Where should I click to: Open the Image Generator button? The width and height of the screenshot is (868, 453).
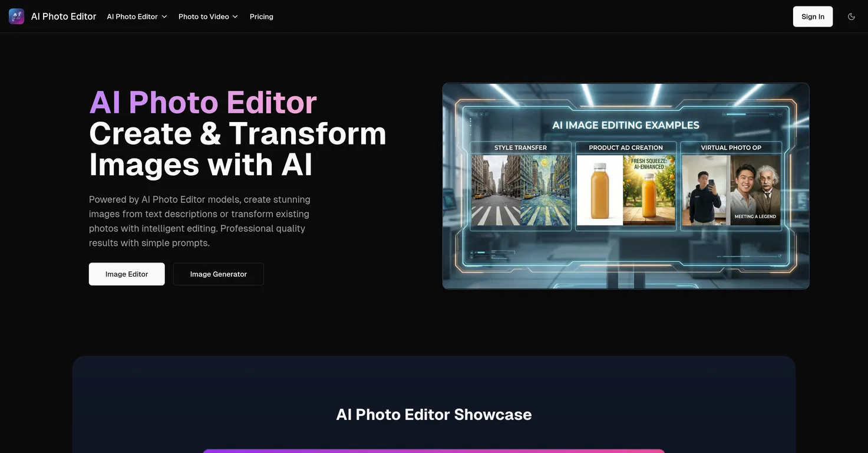pyautogui.click(x=218, y=274)
